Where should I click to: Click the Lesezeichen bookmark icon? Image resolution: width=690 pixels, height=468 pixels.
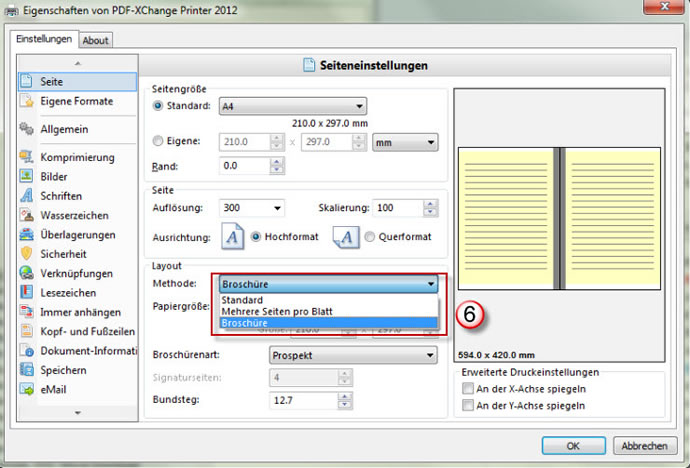tap(26, 292)
